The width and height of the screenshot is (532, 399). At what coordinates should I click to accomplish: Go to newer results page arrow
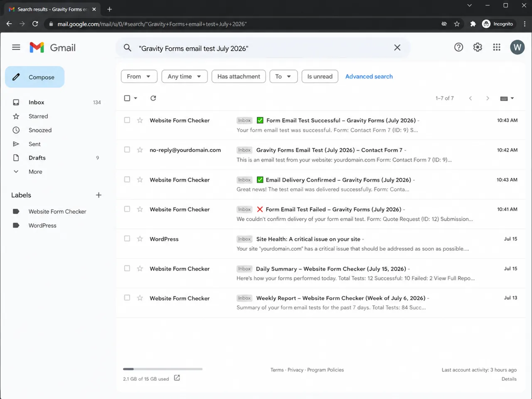470,99
